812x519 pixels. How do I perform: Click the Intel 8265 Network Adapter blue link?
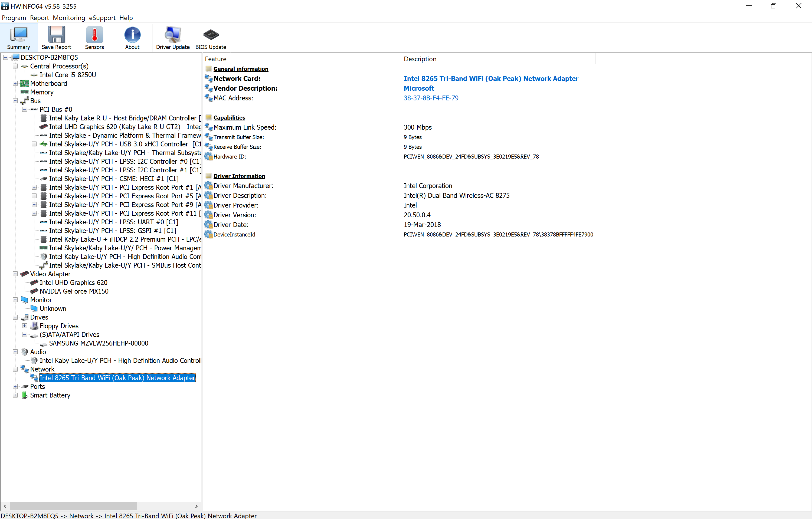pos(491,78)
